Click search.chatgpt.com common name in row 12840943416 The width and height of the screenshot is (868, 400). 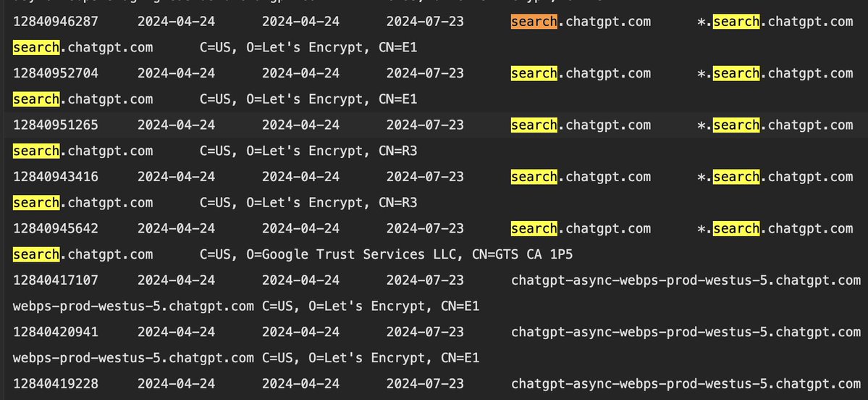(x=581, y=178)
